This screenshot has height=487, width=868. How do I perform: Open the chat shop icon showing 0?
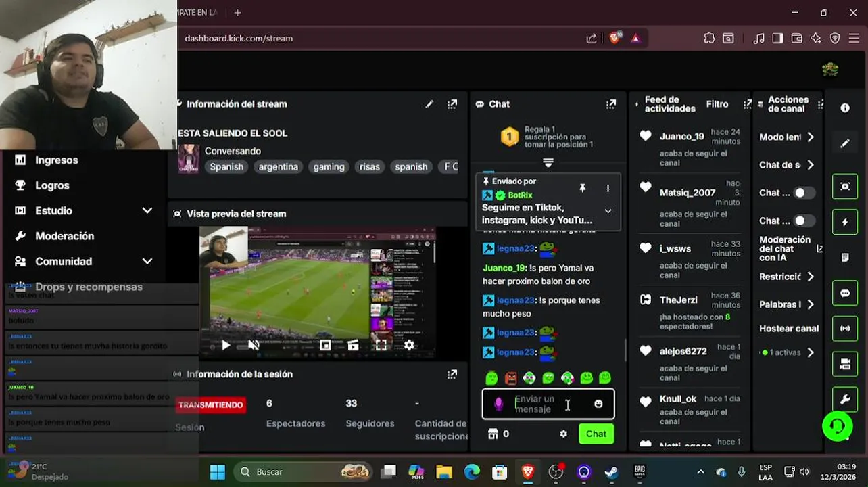[499, 434]
